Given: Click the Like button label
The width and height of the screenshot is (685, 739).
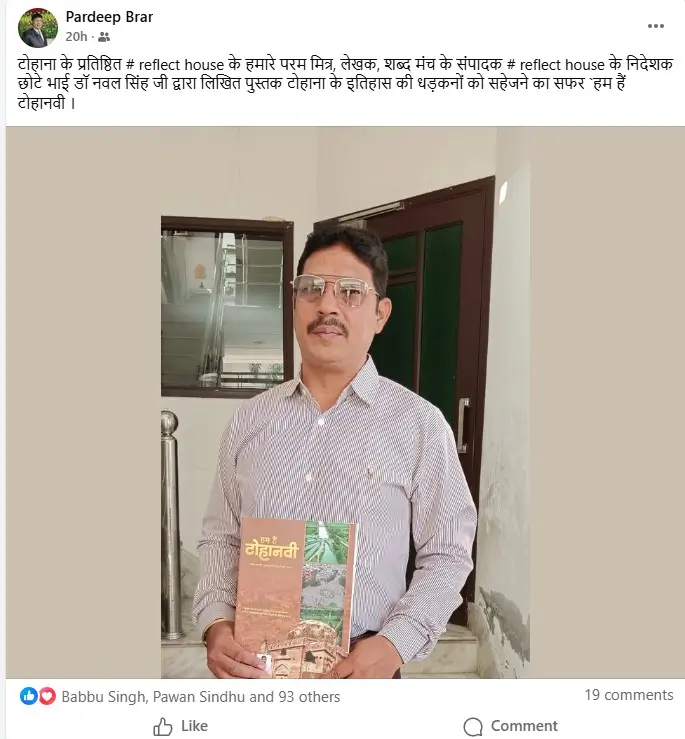Looking at the screenshot, I should click(x=194, y=726).
